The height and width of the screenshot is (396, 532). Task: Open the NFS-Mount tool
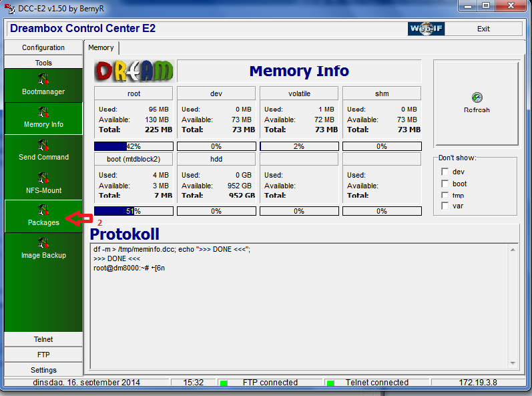click(x=43, y=184)
